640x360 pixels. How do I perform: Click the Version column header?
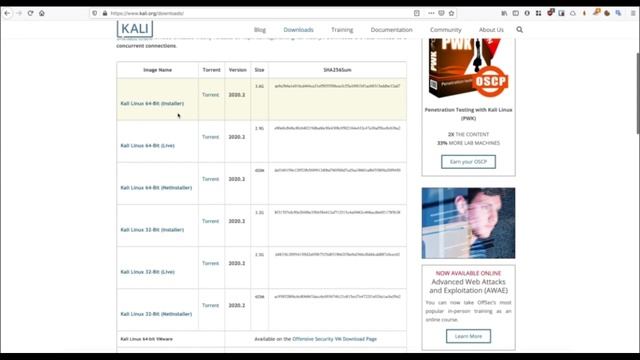[238, 70]
